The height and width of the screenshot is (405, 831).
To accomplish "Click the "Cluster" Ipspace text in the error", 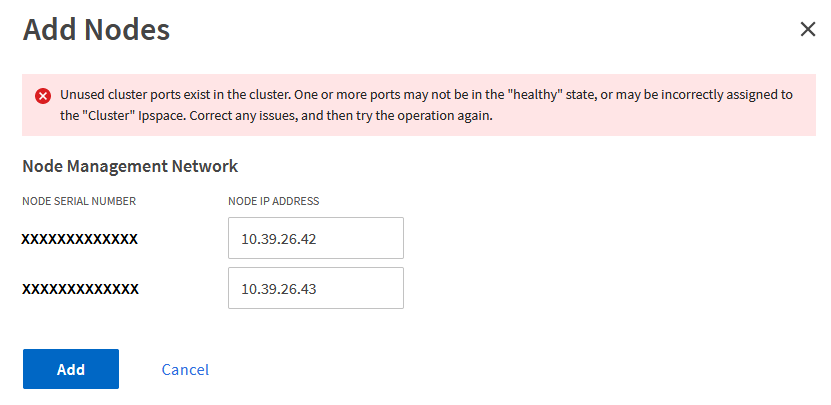I will coord(125,115).
